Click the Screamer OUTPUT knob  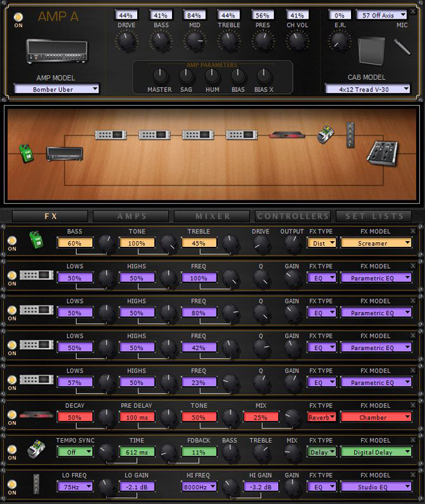point(292,244)
